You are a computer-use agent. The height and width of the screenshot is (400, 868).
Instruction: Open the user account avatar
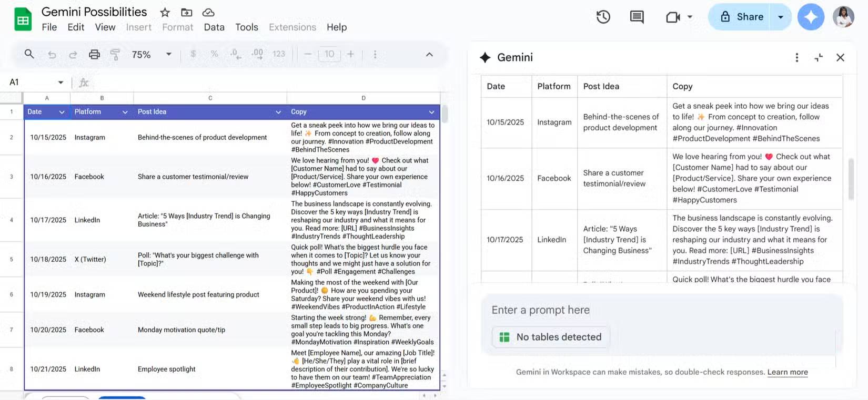pos(843,17)
